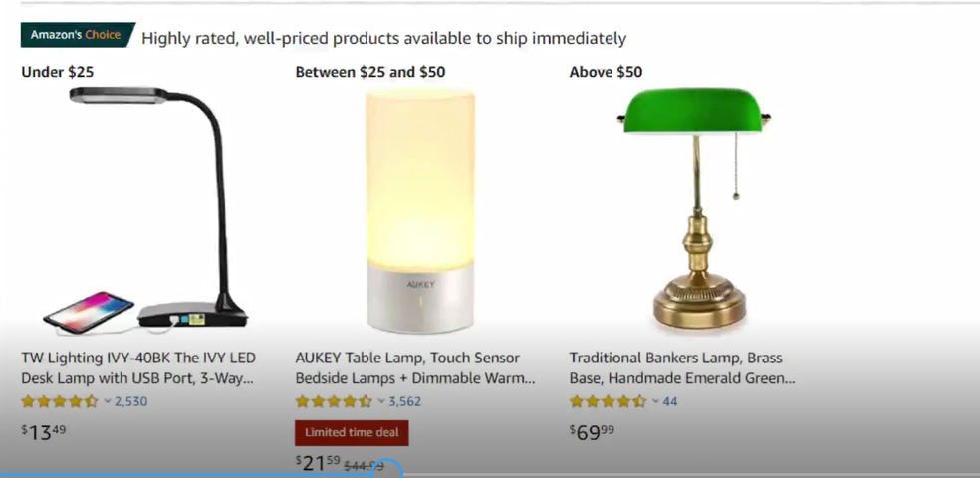The image size is (980, 478).
Task: Expand rating breakdown chevron beside 2,530
Action: 108,402
